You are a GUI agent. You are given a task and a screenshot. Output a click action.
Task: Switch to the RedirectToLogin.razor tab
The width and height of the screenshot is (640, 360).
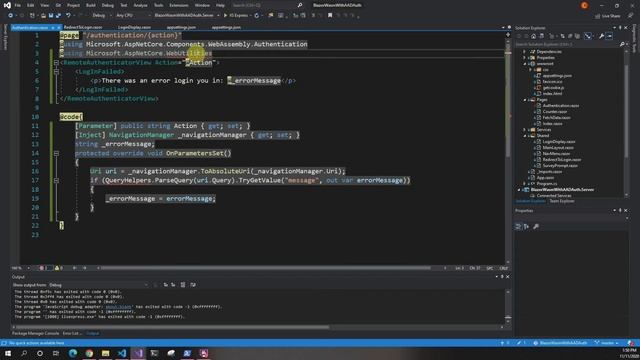[83, 27]
